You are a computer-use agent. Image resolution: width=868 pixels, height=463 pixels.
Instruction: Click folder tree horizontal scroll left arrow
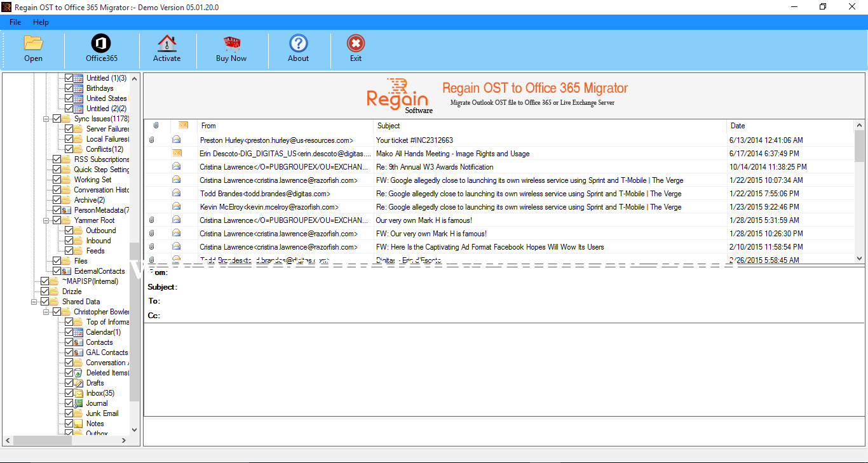(8, 440)
